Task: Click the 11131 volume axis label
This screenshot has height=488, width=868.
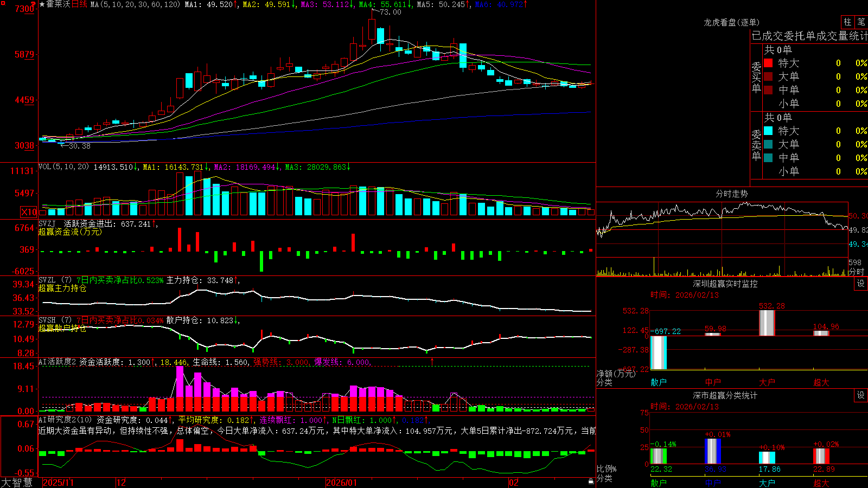Action: 22,171
